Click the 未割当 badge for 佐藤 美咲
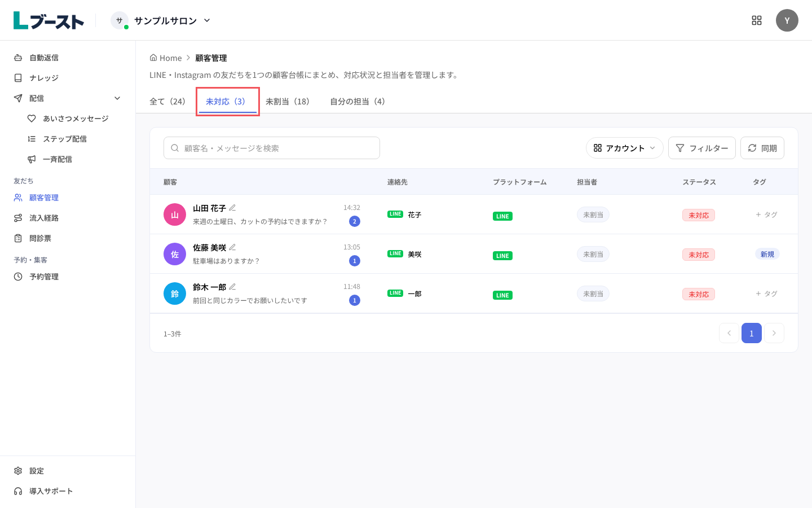This screenshot has width=812, height=508. tap(593, 254)
